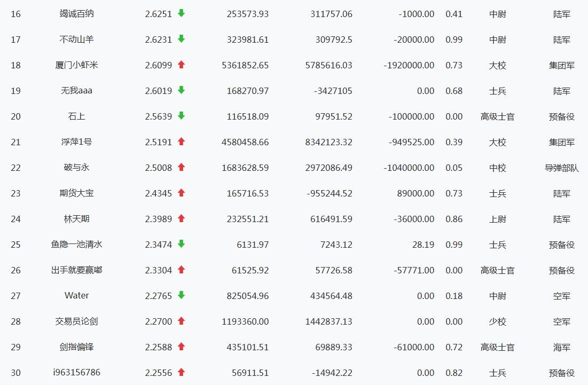Click red up arrow in 期货大宝 row
588x385 pixels.
181,193
